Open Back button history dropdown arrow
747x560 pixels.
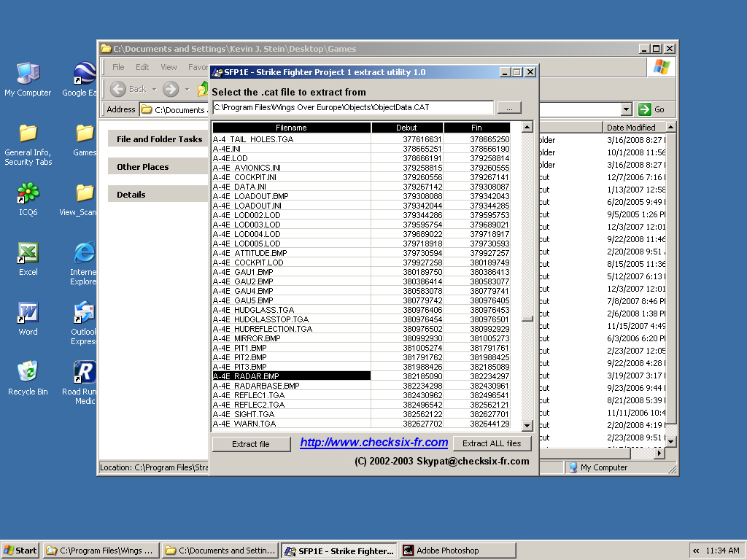(x=154, y=89)
